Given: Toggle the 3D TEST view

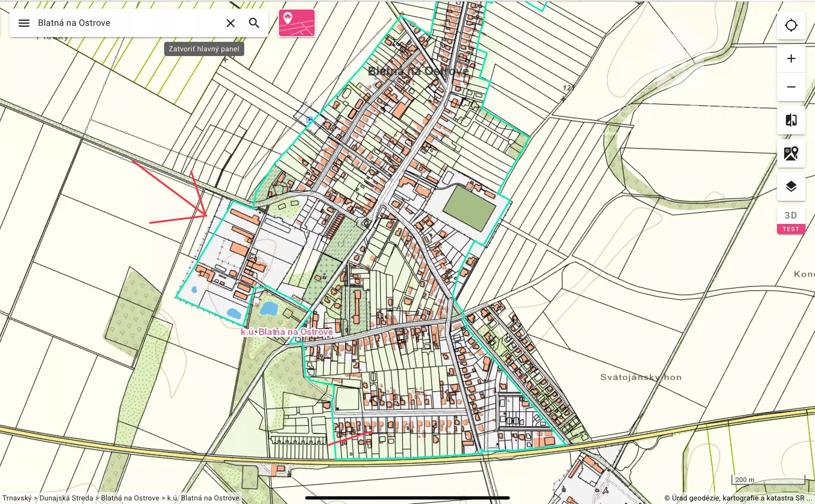Looking at the screenshot, I should 791,220.
